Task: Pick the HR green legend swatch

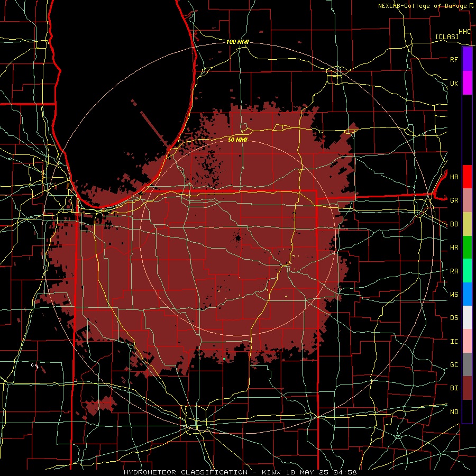Action: tap(467, 247)
